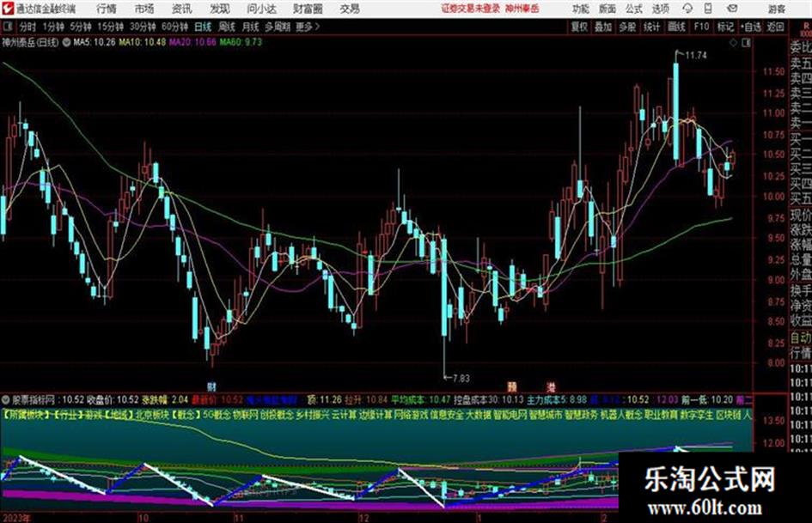
Task: Click the 返回 back button
Action: point(775,27)
